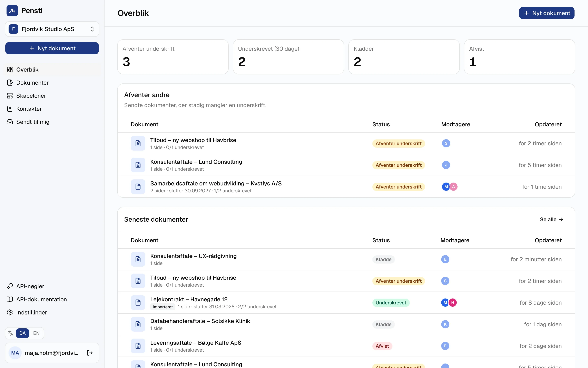Open Databehandleraftale – Solsikke Klinik
The width and height of the screenshot is (588, 368).
(200, 321)
